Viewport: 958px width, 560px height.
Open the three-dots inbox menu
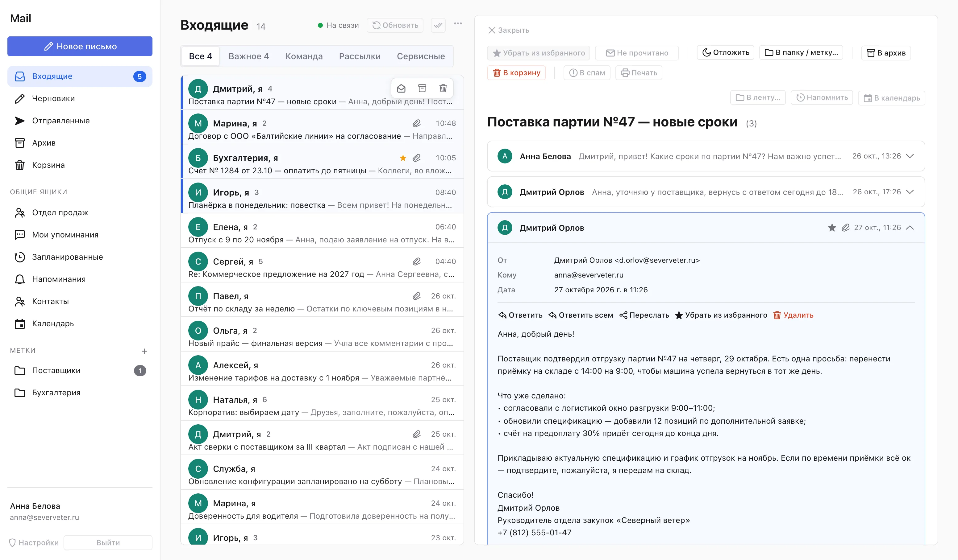tap(458, 23)
